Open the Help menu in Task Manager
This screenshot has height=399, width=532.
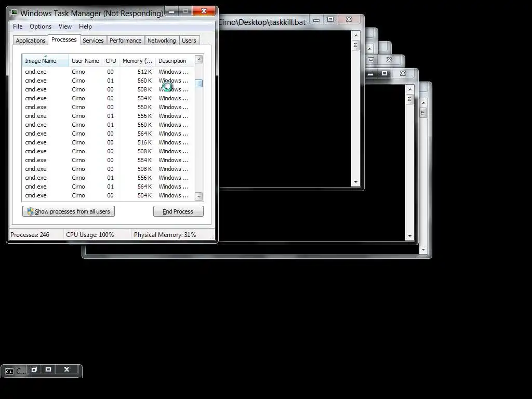(85, 26)
